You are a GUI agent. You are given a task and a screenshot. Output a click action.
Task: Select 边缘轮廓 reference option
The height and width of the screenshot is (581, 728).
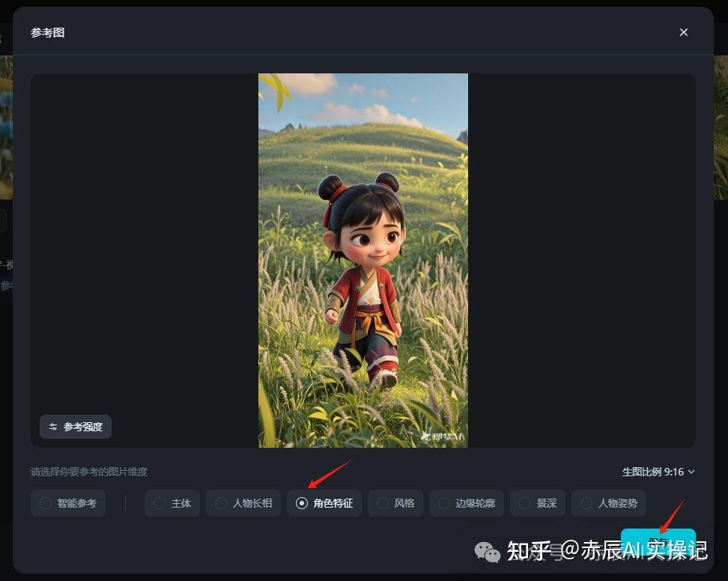click(467, 503)
